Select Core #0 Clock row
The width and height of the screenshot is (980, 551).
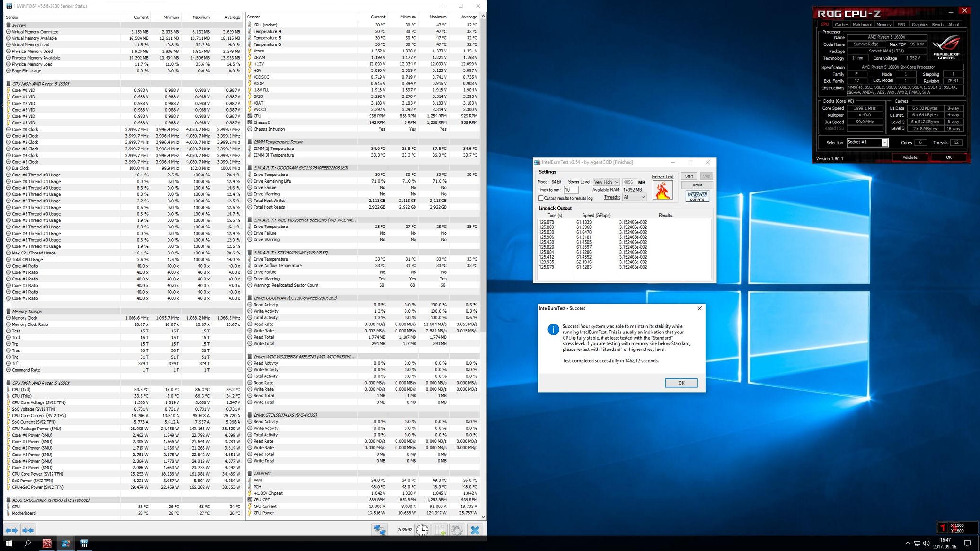[x=124, y=130]
